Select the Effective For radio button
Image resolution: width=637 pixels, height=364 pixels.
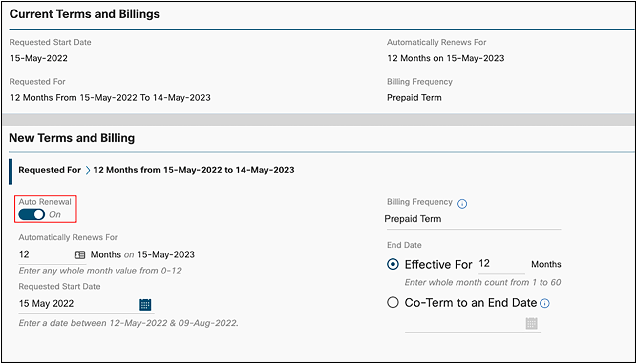pyautogui.click(x=393, y=264)
